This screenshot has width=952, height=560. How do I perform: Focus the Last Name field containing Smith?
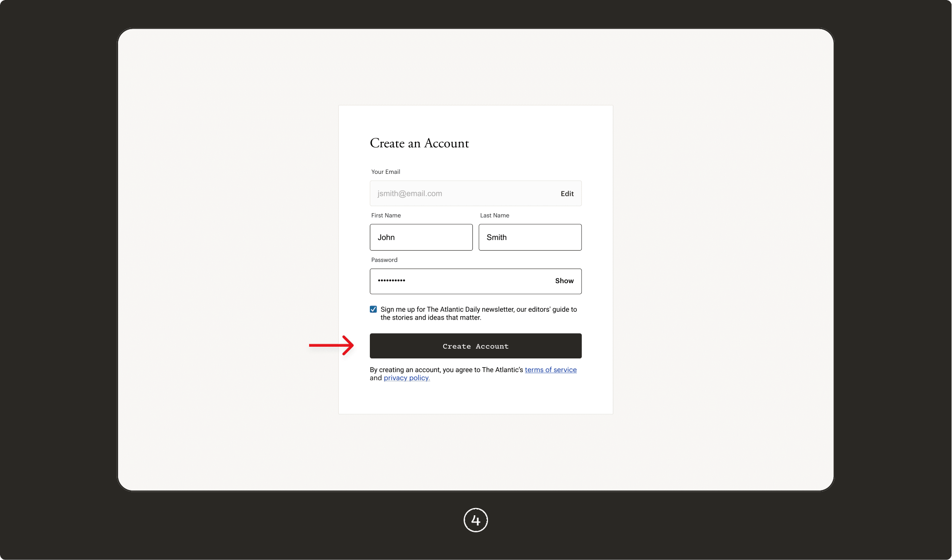click(530, 237)
